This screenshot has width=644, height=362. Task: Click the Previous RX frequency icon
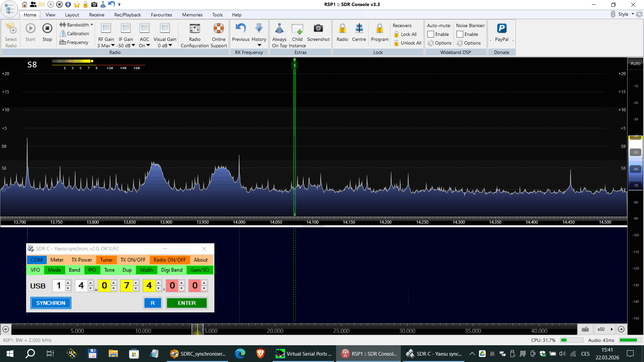(240, 29)
